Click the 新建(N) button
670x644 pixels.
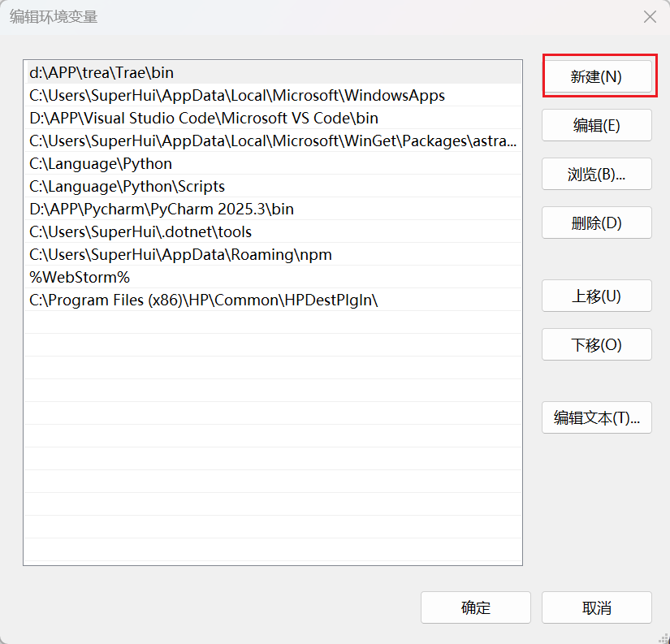tap(597, 76)
